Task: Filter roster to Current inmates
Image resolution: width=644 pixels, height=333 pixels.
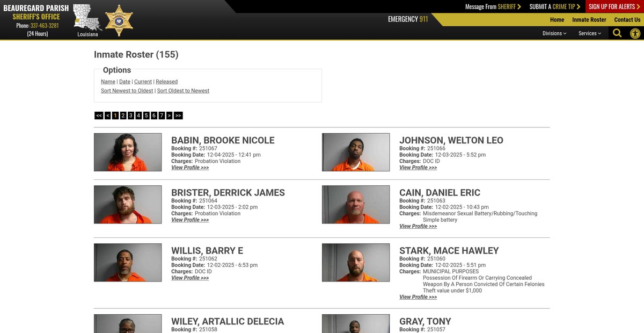Action: click(143, 82)
